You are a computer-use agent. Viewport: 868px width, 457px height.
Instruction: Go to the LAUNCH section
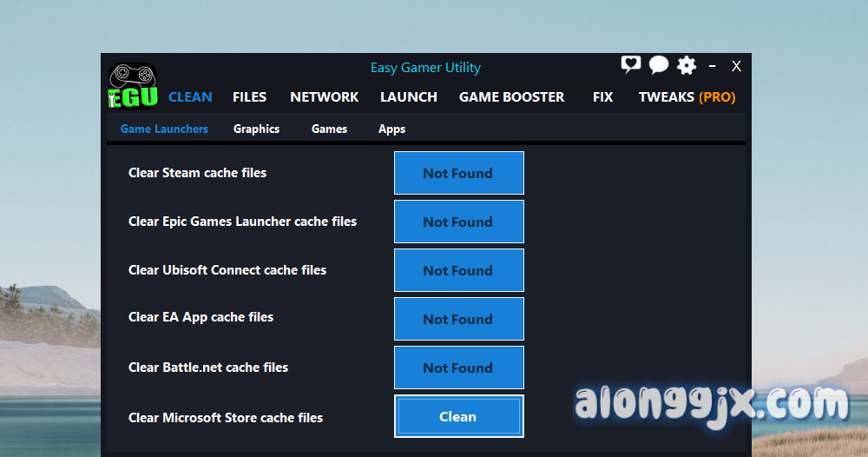click(408, 97)
